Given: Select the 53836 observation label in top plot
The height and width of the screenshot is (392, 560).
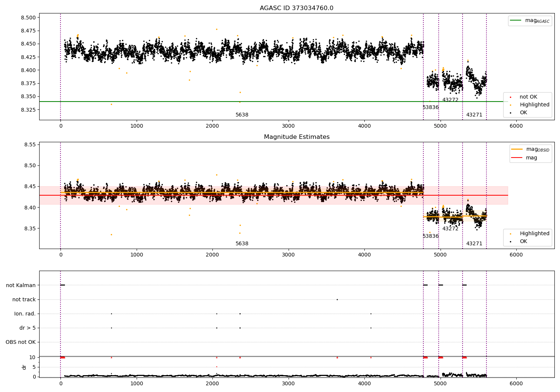Looking at the screenshot, I should coord(430,108).
